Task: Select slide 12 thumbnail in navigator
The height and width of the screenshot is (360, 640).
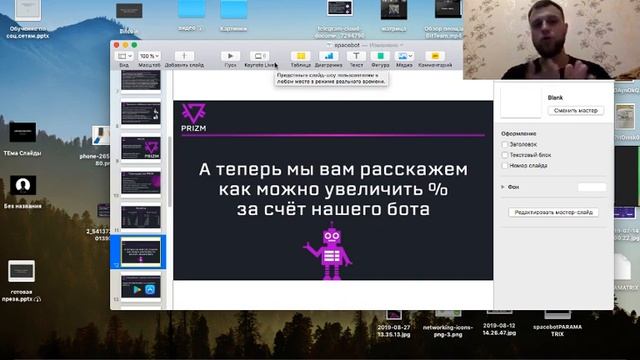Action: [141, 252]
